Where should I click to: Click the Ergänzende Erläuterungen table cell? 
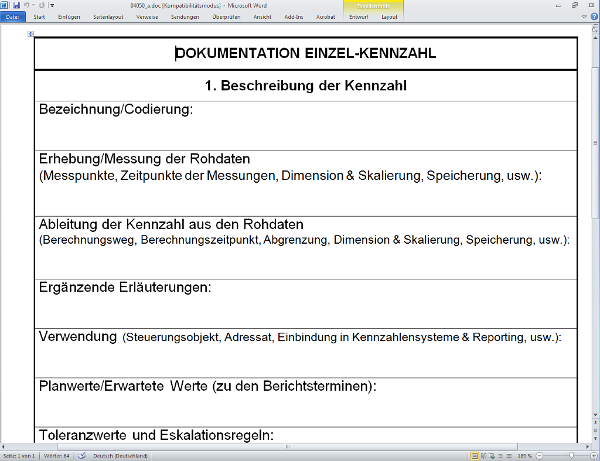click(305, 301)
